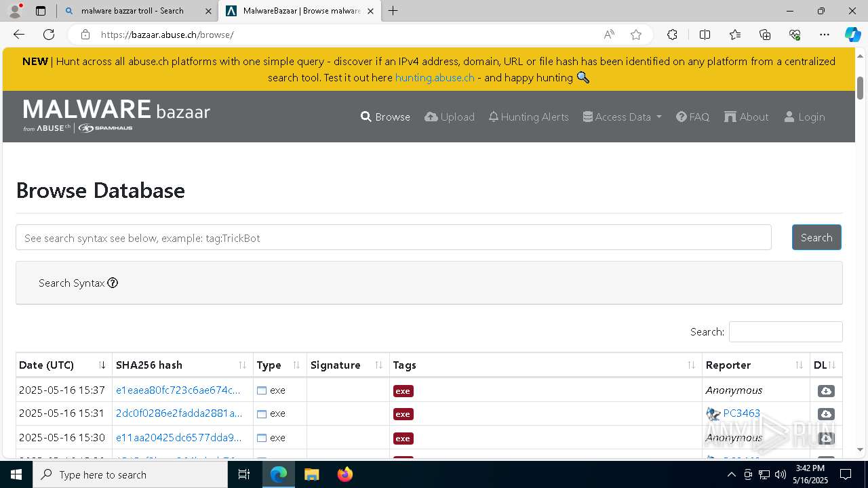The image size is (868, 488).
Task: Enable split screen view icon
Action: (705, 35)
